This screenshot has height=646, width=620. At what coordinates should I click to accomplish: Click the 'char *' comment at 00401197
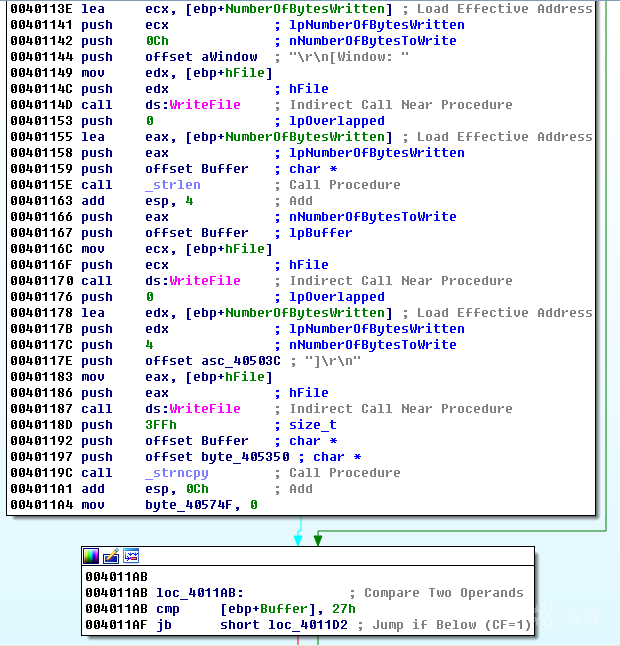tap(337, 457)
